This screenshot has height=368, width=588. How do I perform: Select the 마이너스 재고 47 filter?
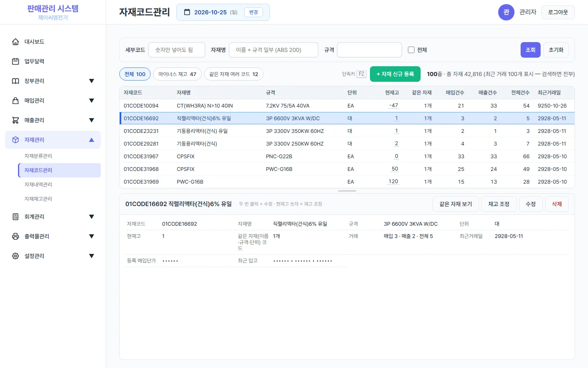(177, 74)
